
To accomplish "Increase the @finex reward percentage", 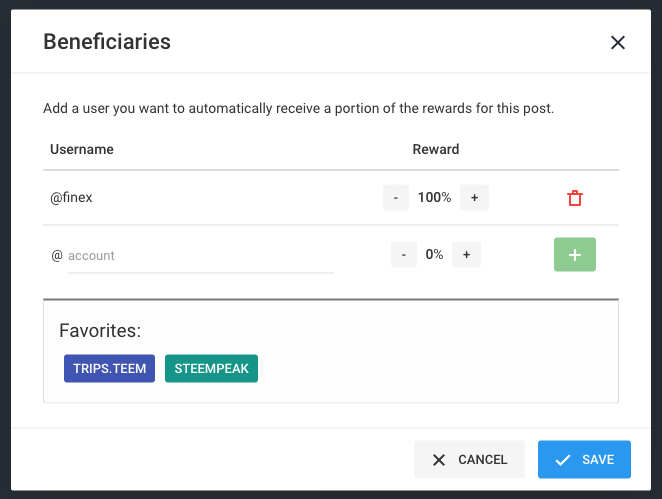I will tap(474, 198).
